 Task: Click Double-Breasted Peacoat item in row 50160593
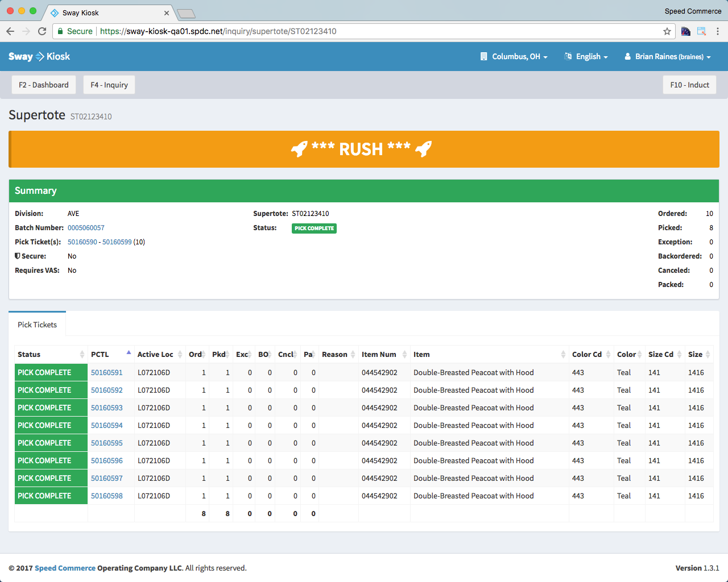[474, 408]
